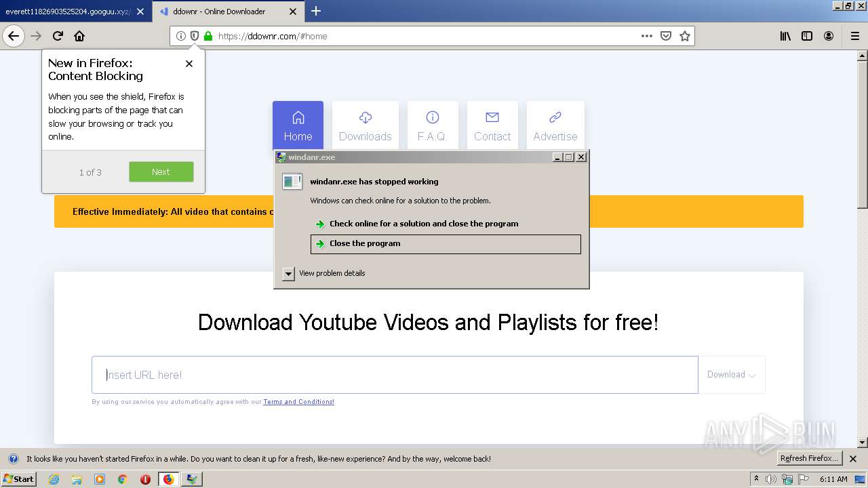
Task: Click the yellow Effective Immediately notice banner
Action: click(x=429, y=211)
